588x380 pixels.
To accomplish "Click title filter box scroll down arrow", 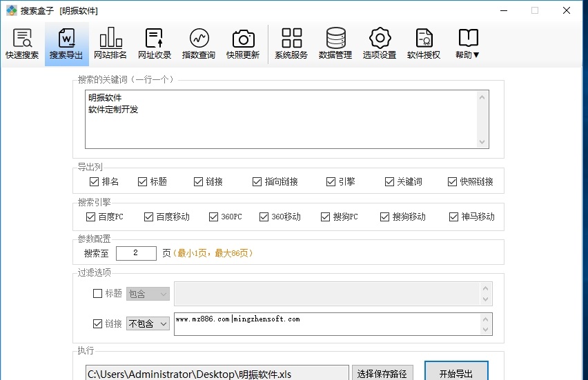I will click(486, 299).
